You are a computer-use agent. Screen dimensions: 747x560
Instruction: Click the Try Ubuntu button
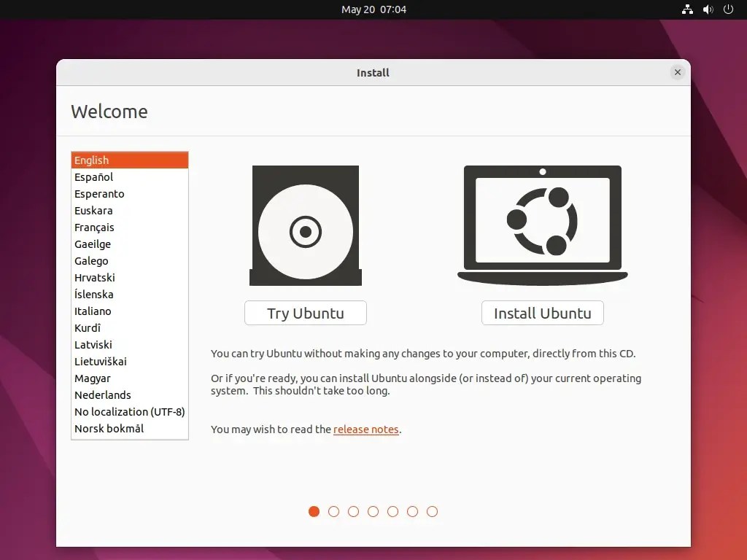tap(306, 313)
